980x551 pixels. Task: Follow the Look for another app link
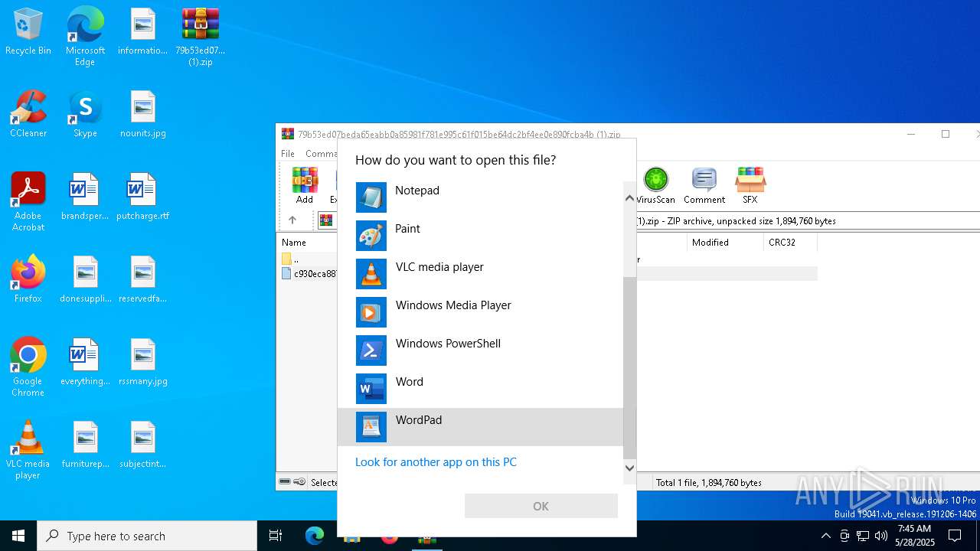click(436, 462)
